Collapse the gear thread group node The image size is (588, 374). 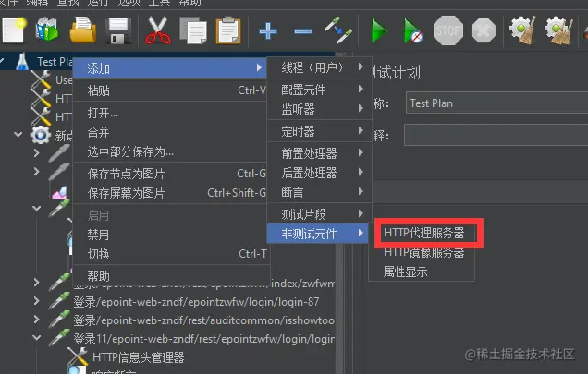(18, 134)
